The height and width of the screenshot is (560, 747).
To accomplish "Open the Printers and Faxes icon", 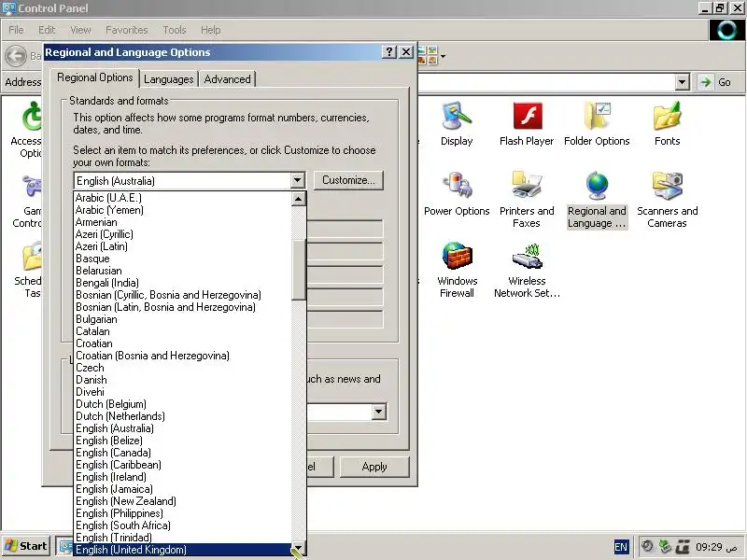I will pyautogui.click(x=527, y=200).
